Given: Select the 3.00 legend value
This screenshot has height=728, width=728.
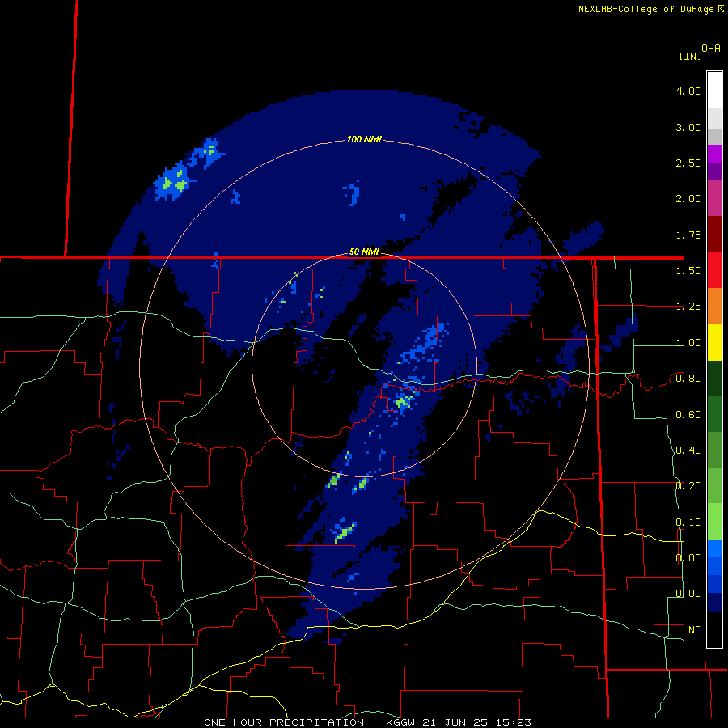Looking at the screenshot, I should 688,127.
